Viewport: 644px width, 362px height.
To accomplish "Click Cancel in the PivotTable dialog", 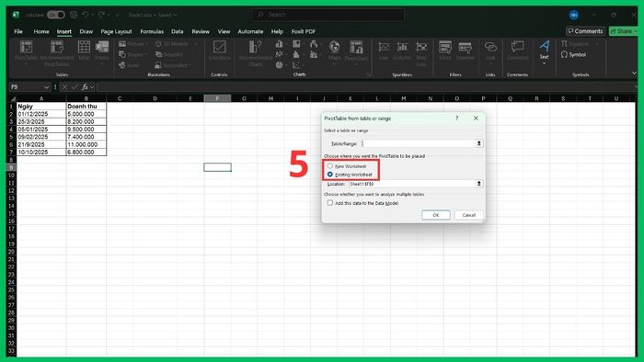I will coord(468,215).
